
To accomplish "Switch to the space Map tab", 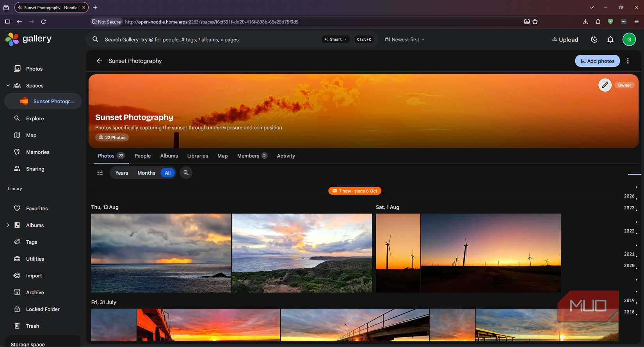I will tap(222, 156).
